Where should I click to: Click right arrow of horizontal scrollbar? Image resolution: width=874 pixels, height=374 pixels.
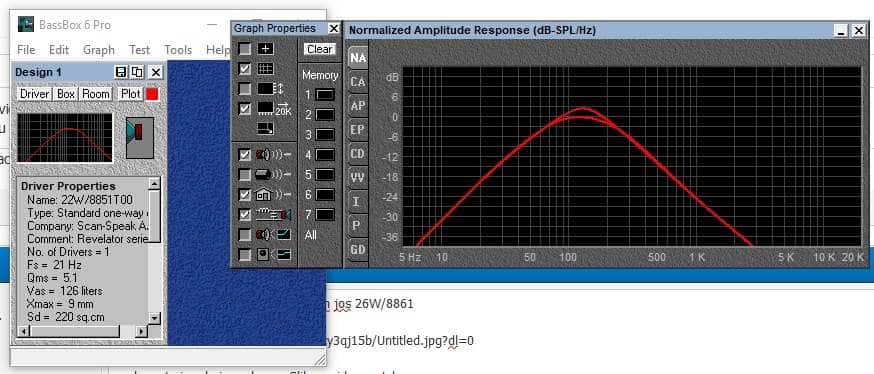tap(142, 332)
